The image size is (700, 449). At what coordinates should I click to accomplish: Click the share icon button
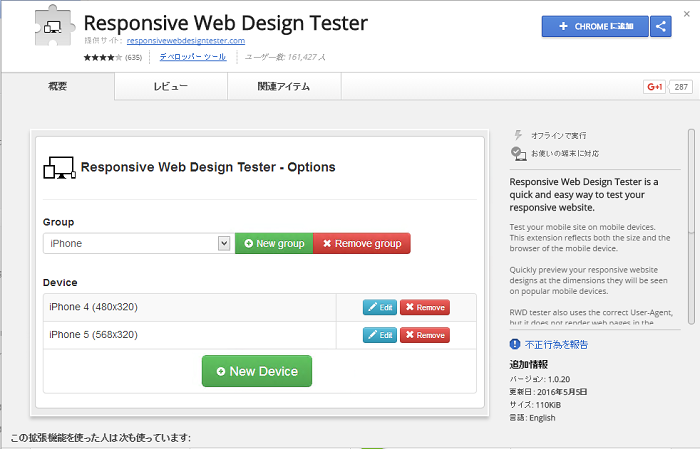tap(661, 26)
